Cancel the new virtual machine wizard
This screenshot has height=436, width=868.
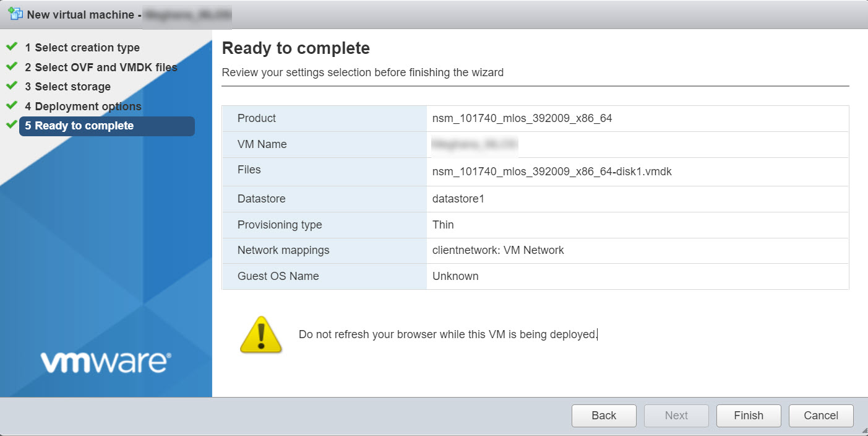(821, 416)
